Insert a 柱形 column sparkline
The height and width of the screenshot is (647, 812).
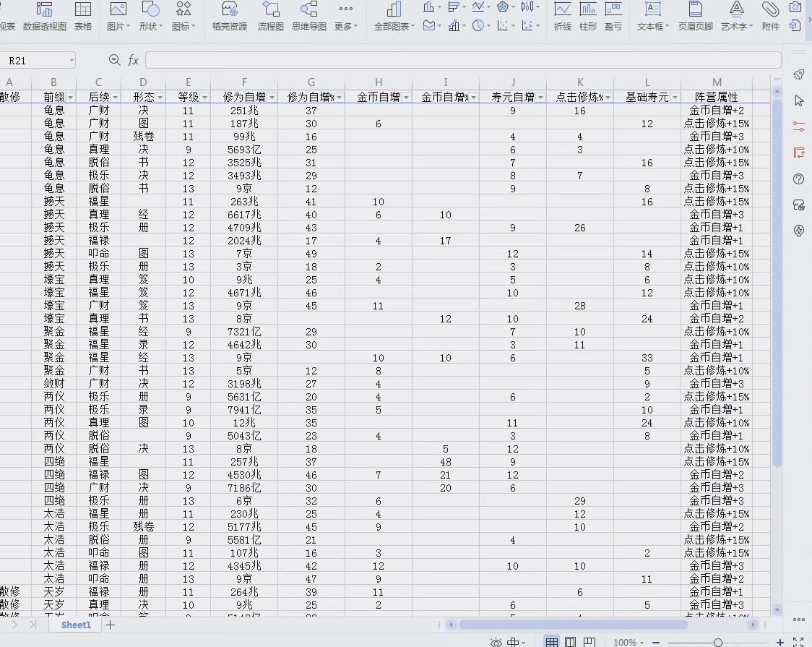coord(588,17)
